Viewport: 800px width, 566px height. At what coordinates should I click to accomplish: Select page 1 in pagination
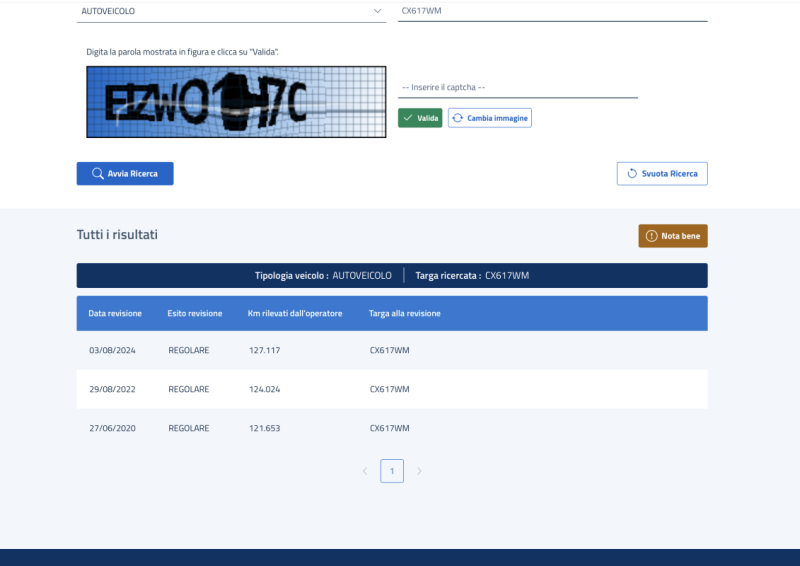click(392, 471)
